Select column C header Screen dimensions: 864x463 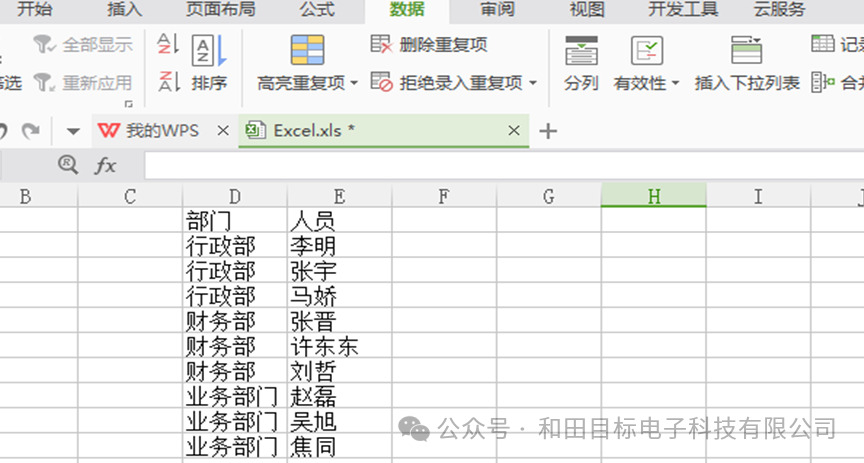(x=130, y=196)
